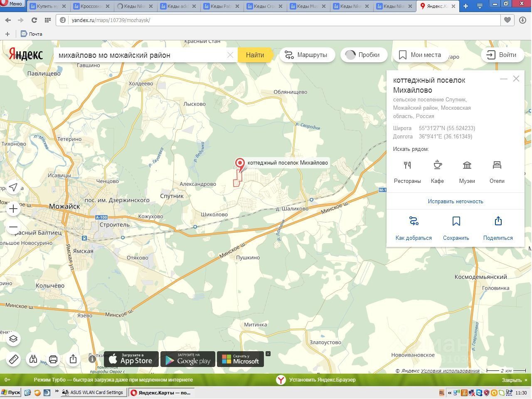Image resolution: width=532 pixels, height=399 pixels.
Task: Switch to the Кроссовки tab
Action: tap(91, 6)
